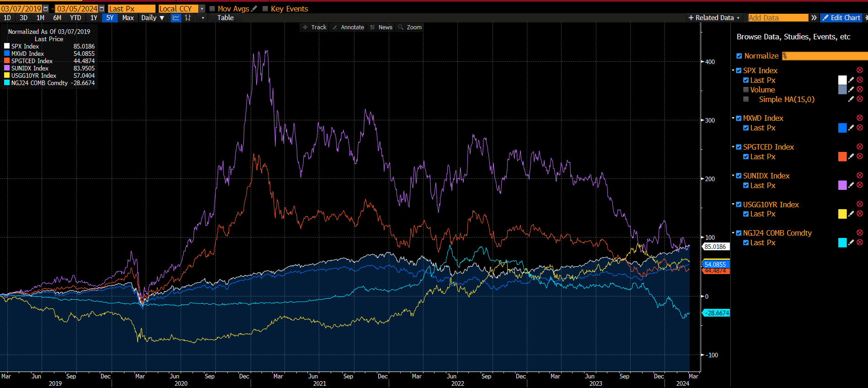Activate the Track crosshair tool
Screen dimensions: 868x388
coord(315,27)
